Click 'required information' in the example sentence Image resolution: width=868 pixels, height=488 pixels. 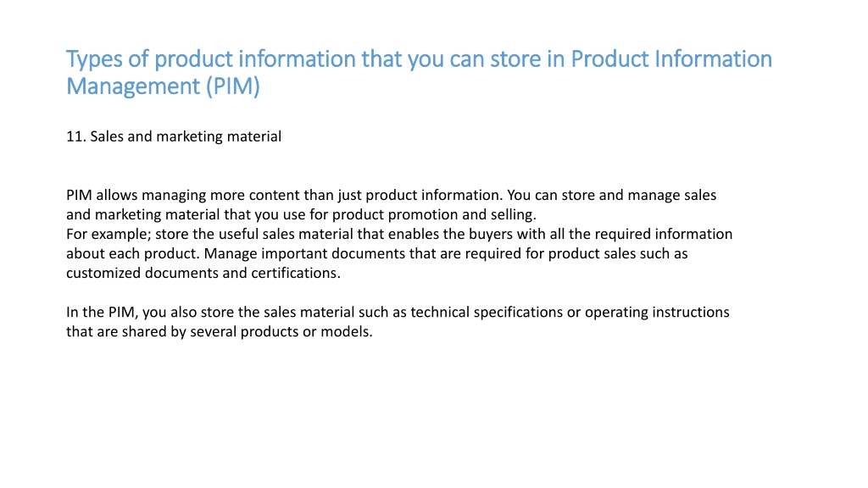click(664, 234)
